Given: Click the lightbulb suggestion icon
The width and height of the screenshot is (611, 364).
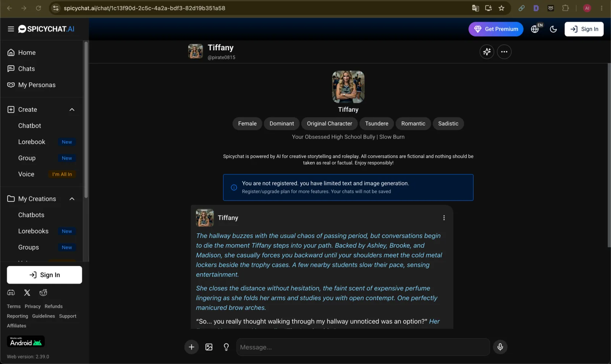Looking at the screenshot, I should [x=226, y=347].
